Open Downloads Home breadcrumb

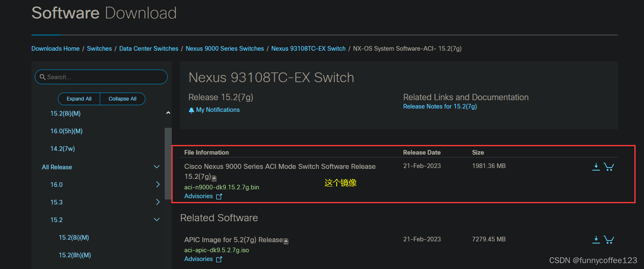[x=55, y=49]
